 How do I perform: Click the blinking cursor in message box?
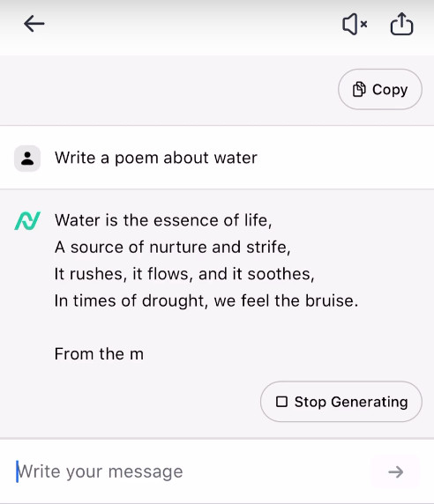click(17, 471)
